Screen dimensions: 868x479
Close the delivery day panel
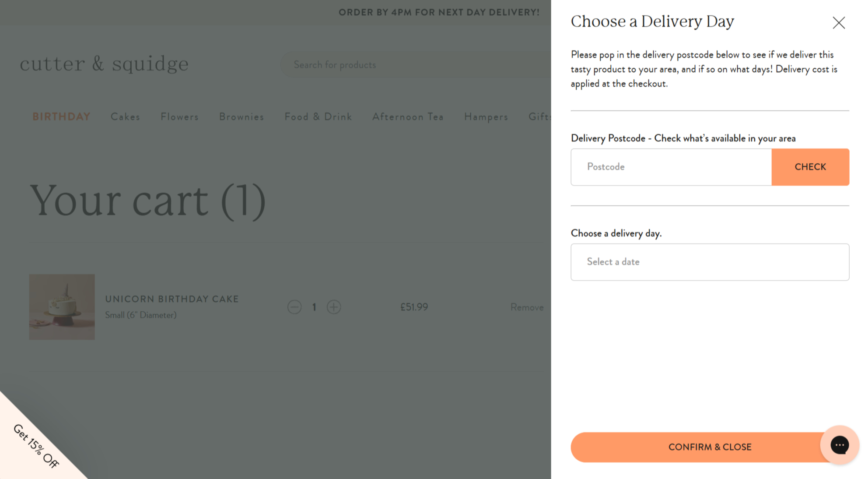tap(838, 23)
